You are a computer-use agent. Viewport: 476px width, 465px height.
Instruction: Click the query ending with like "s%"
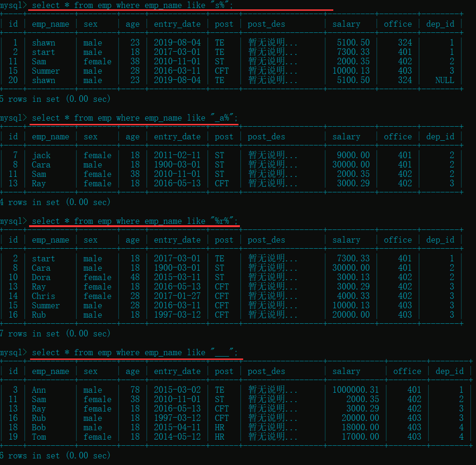[132, 5]
